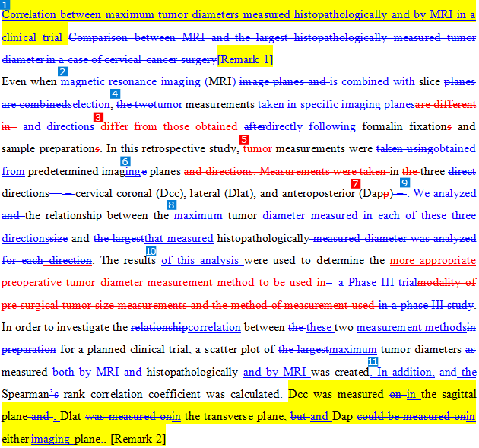
Task: Click the red struck-through words "are different"
Action: point(446,104)
